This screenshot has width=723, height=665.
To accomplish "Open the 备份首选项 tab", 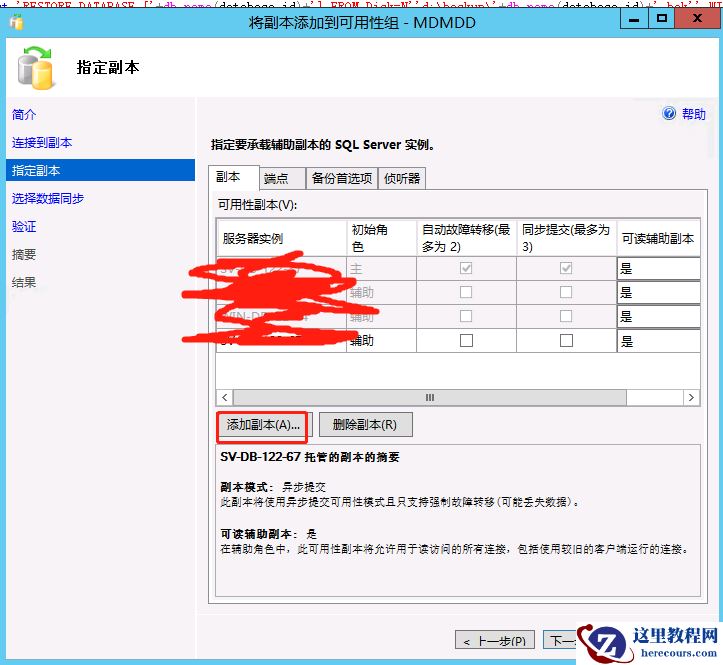I will (x=342, y=178).
